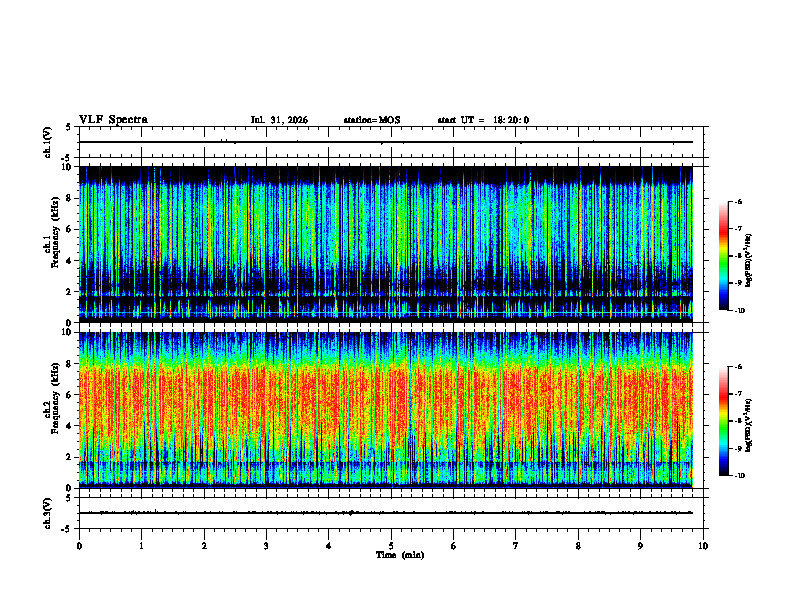Click the 'start UT = 18:20:0' label
792x612 pixels.
(483, 120)
